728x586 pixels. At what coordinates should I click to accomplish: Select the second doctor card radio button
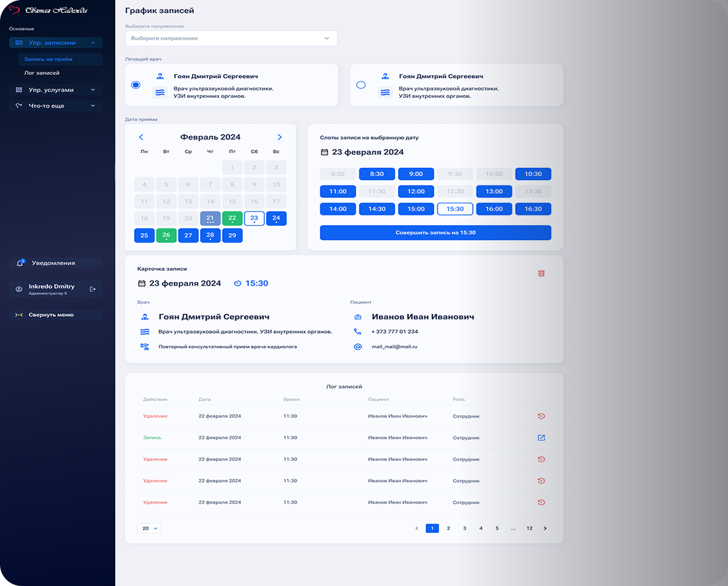361,85
